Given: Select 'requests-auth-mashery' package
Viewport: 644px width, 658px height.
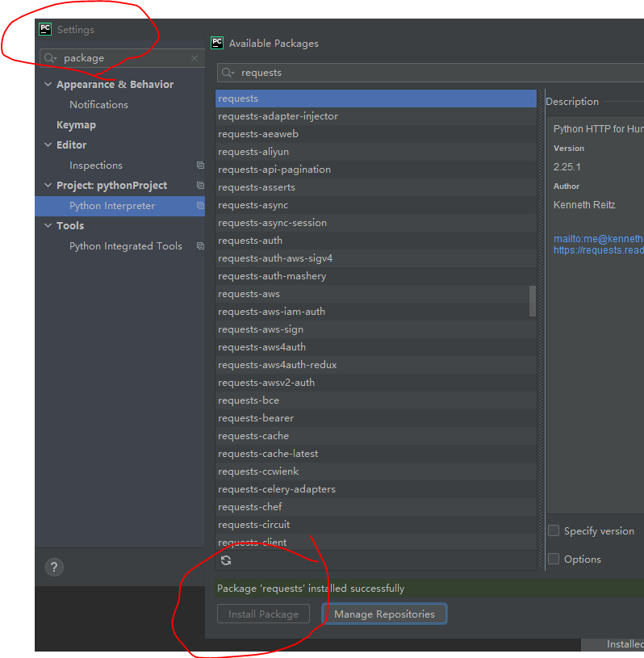Looking at the screenshot, I should tap(376, 276).
